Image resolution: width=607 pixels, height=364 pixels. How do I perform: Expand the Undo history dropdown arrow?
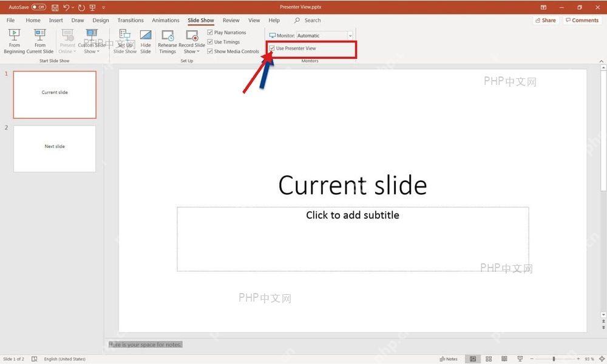pyautogui.click(x=72, y=7)
